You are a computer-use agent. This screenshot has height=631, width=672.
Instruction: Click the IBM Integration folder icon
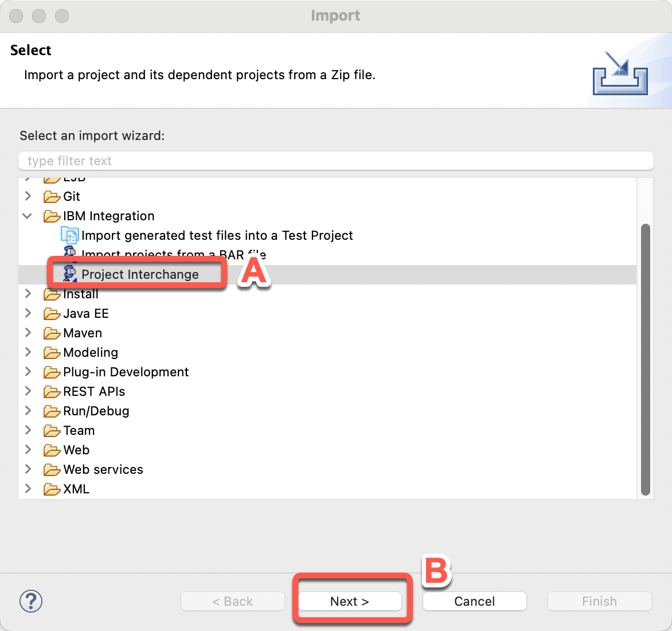tap(52, 216)
